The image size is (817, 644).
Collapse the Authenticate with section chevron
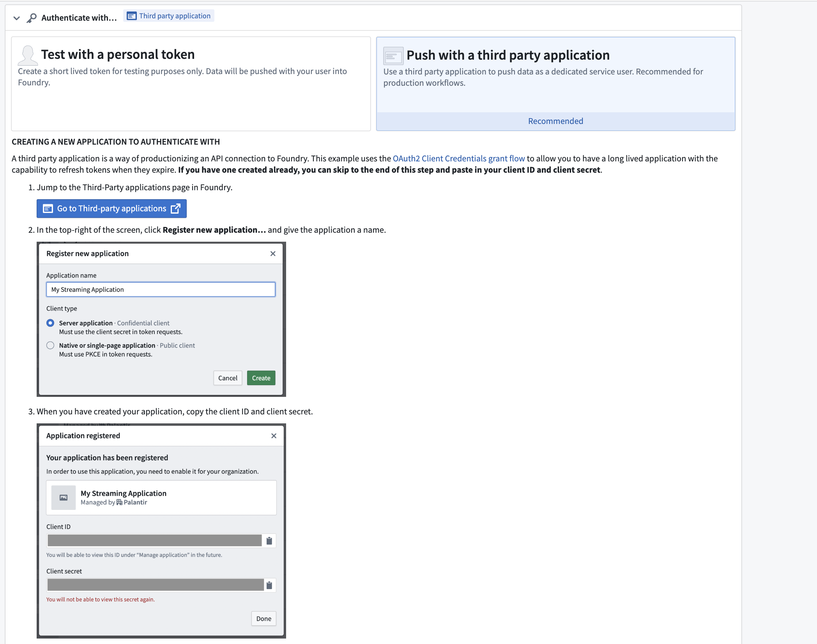(x=16, y=18)
